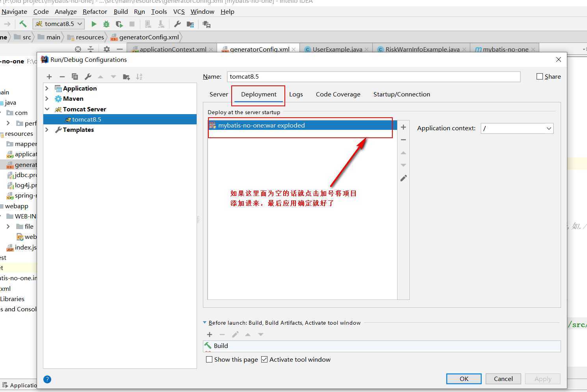This screenshot has height=392, width=587.
Task: Open the Refactor menu
Action: pos(95,12)
